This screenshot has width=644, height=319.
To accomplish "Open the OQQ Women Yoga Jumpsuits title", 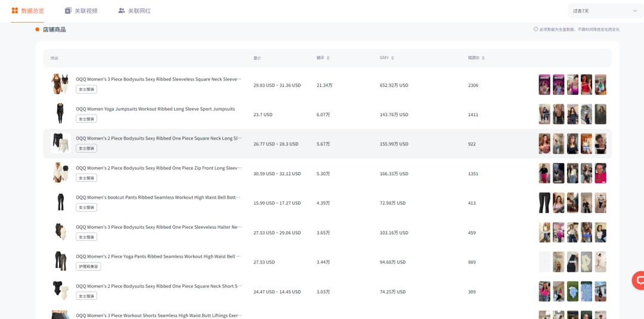I will coord(155,109).
